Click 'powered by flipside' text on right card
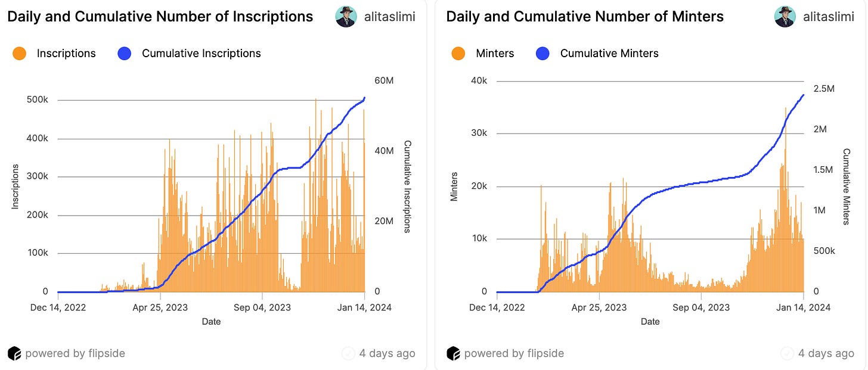This screenshot has height=370, width=868. [x=514, y=353]
